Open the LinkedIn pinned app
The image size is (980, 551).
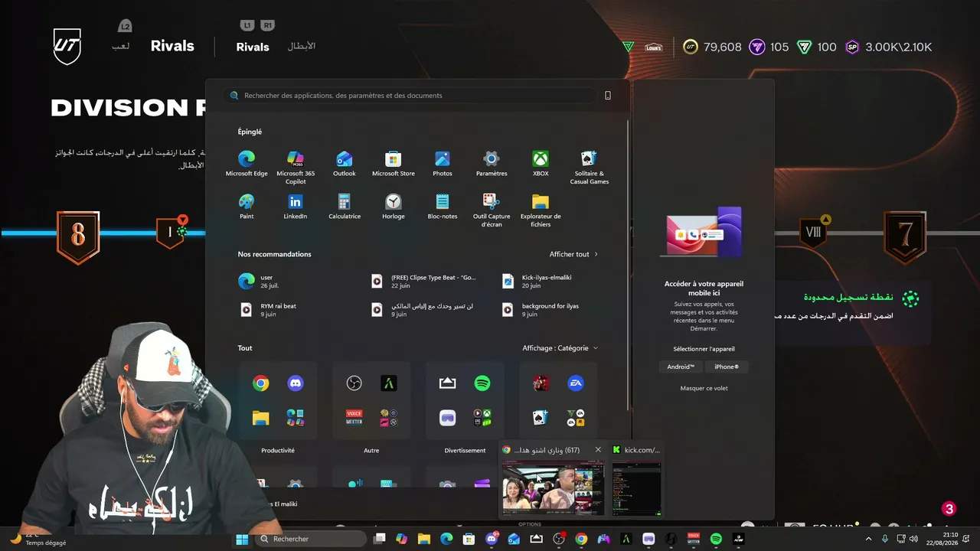pyautogui.click(x=296, y=207)
